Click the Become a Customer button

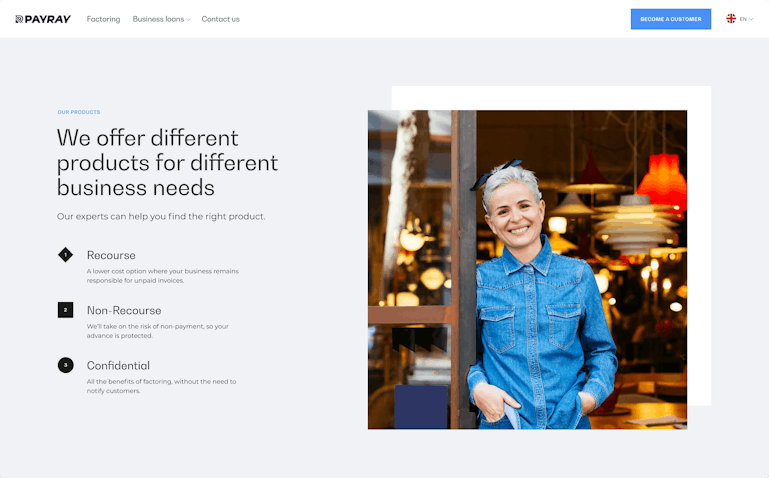point(670,19)
